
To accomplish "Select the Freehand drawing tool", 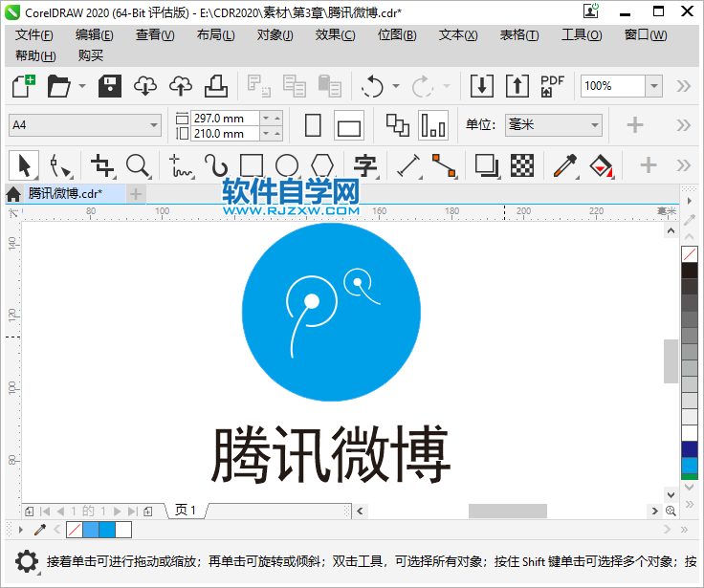I will (x=181, y=165).
